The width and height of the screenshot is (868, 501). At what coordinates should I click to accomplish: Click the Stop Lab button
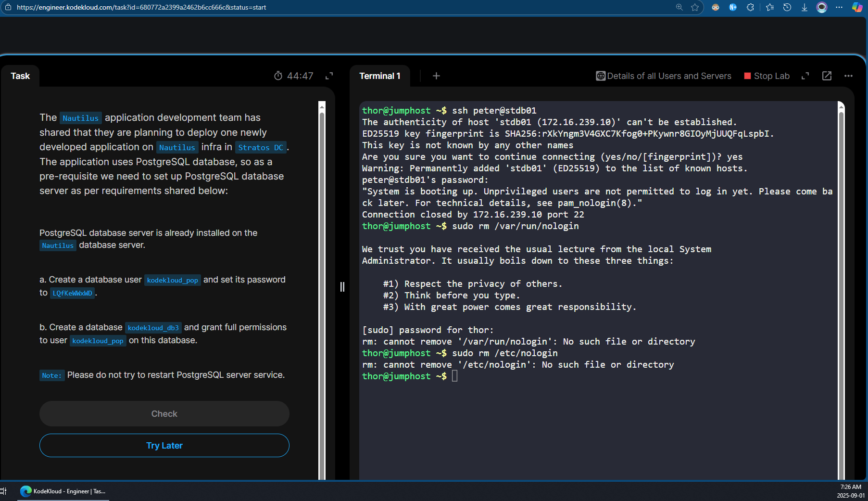(767, 76)
